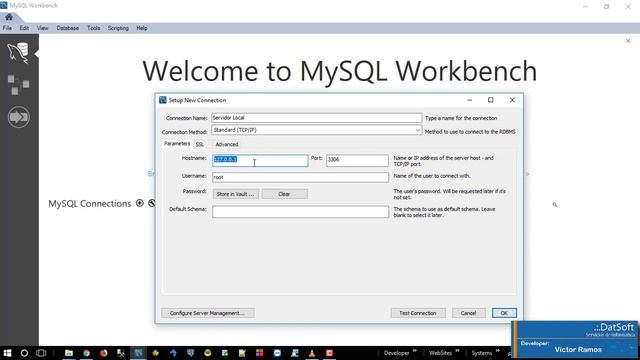The width and height of the screenshot is (640, 360).
Task: Open the home tab icon
Action: coord(9,17)
